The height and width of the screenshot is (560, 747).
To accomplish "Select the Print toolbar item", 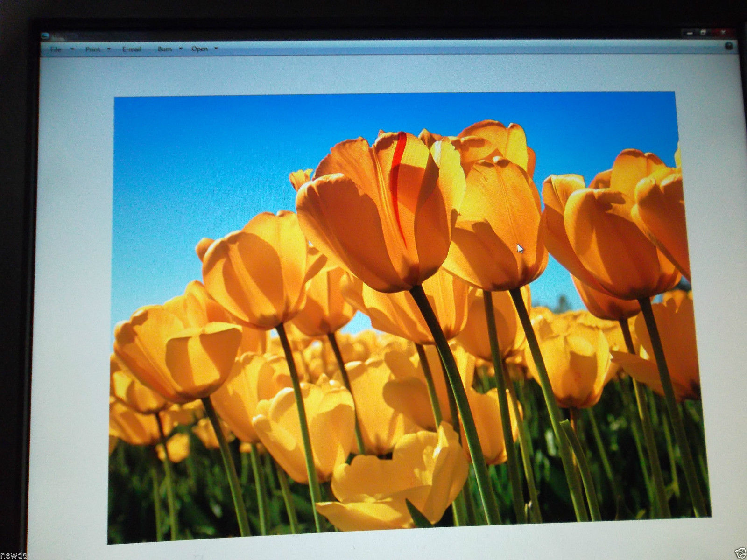I will click(92, 49).
